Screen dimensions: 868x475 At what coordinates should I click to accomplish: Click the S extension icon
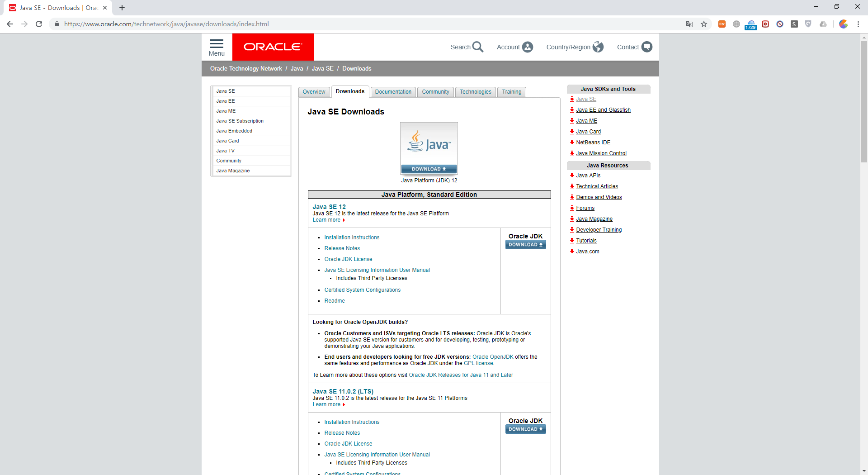[794, 24]
